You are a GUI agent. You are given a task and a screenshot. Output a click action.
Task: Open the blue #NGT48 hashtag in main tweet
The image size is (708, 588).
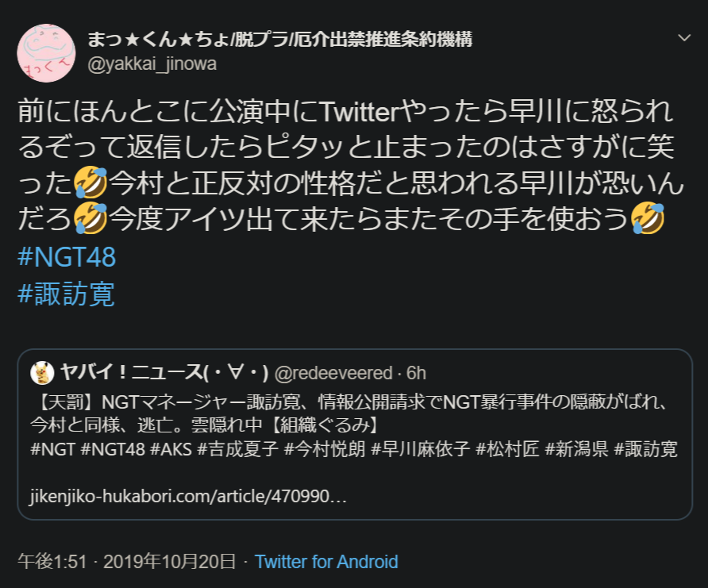(x=66, y=258)
